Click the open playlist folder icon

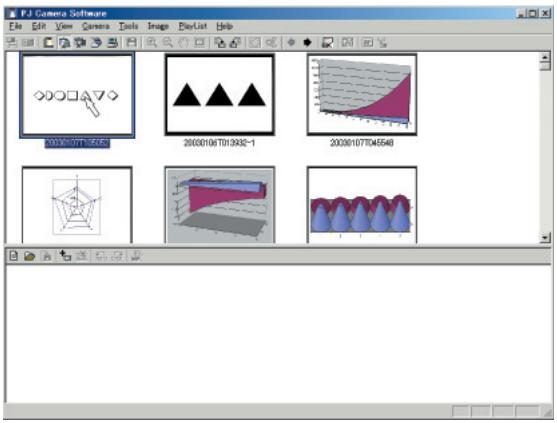29,256
